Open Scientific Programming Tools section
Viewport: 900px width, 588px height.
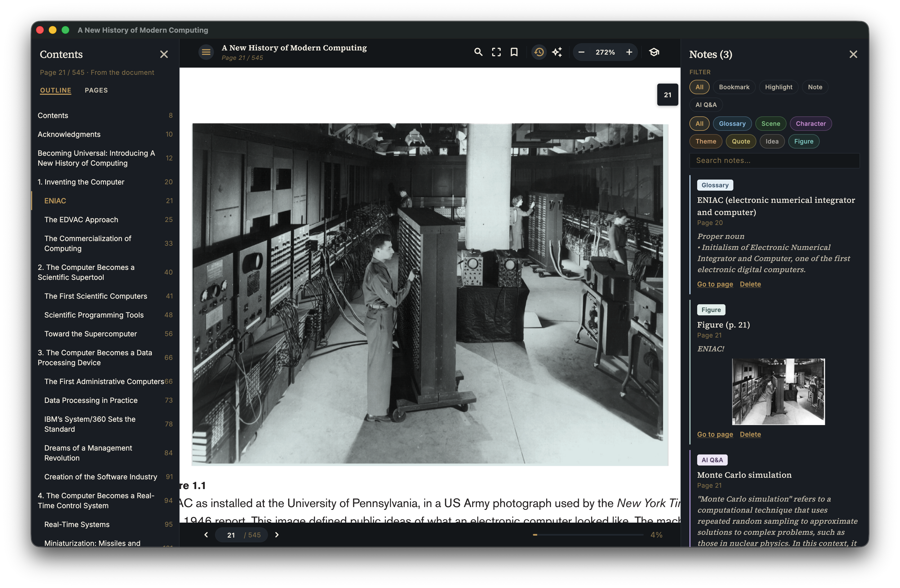point(105,315)
